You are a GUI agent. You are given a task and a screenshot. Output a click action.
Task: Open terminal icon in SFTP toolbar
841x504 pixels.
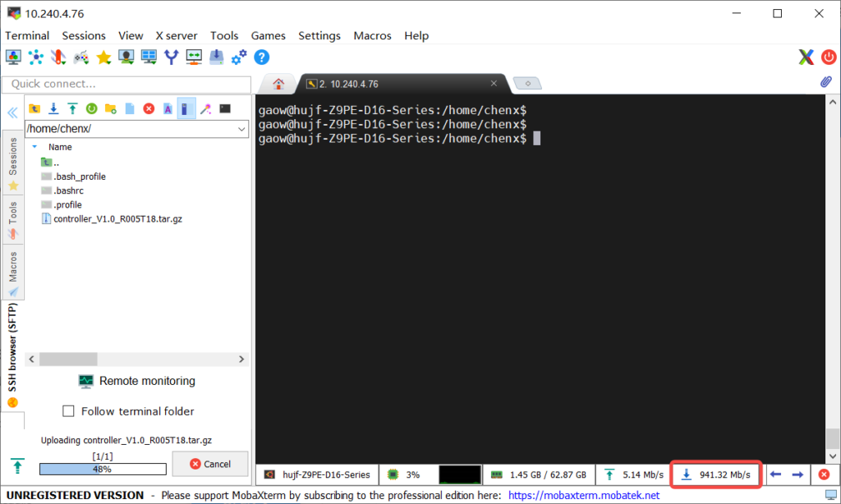[x=224, y=108]
